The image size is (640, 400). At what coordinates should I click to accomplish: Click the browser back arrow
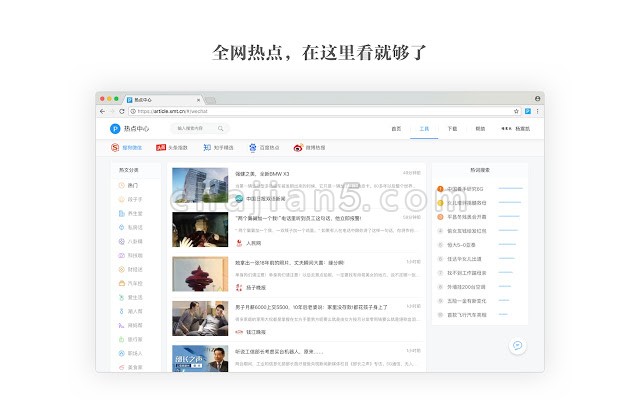(x=102, y=111)
